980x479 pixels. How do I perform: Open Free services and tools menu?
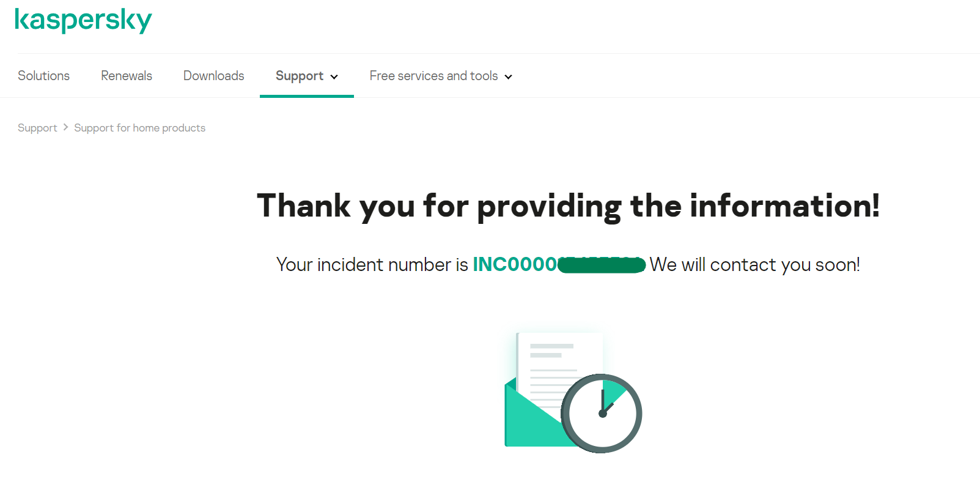tap(433, 76)
